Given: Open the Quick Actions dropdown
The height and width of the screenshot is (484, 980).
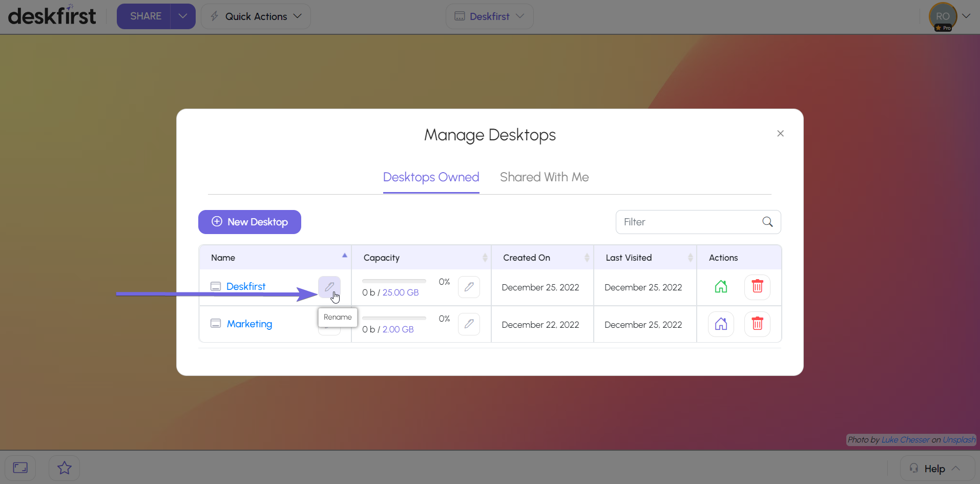Looking at the screenshot, I should [x=256, y=16].
